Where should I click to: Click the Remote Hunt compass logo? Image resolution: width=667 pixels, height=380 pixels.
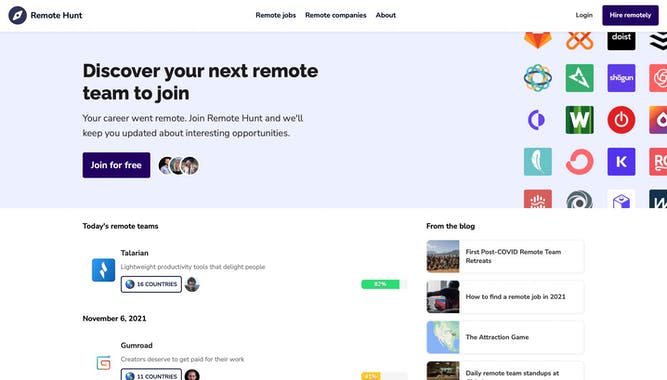tap(17, 15)
